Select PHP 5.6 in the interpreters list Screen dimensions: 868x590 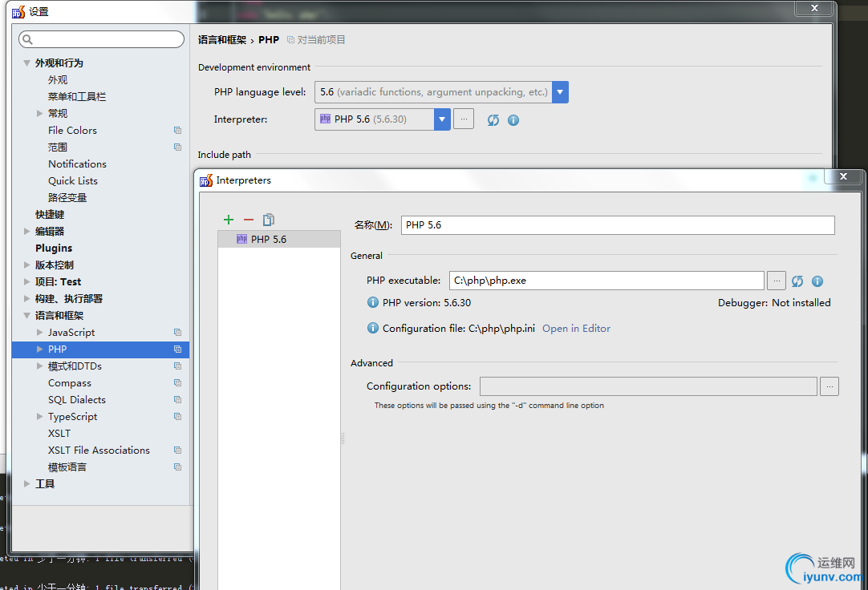click(x=279, y=239)
